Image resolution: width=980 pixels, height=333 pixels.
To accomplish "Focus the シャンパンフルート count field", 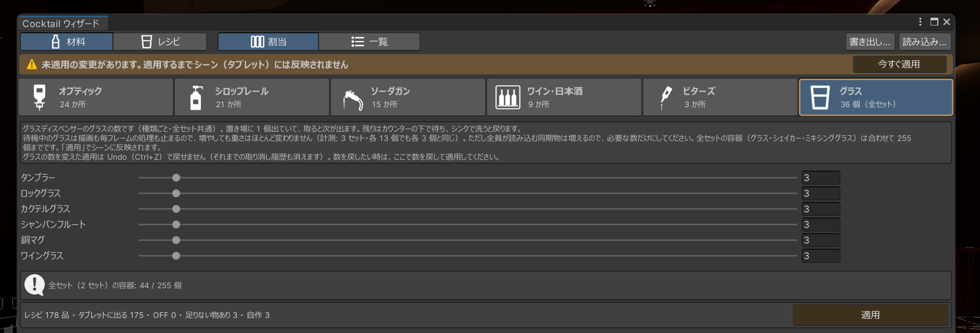I will pyautogui.click(x=821, y=225).
